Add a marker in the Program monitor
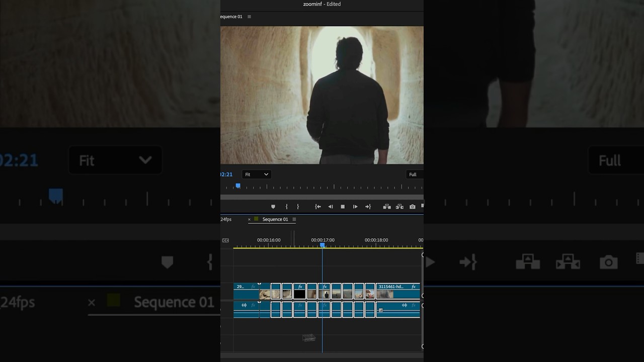 click(273, 207)
